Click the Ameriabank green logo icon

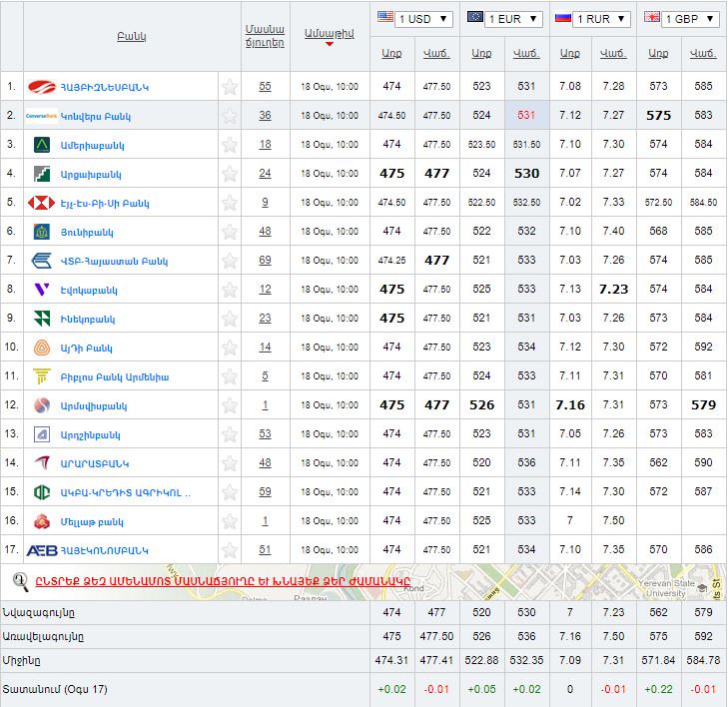tap(41, 145)
